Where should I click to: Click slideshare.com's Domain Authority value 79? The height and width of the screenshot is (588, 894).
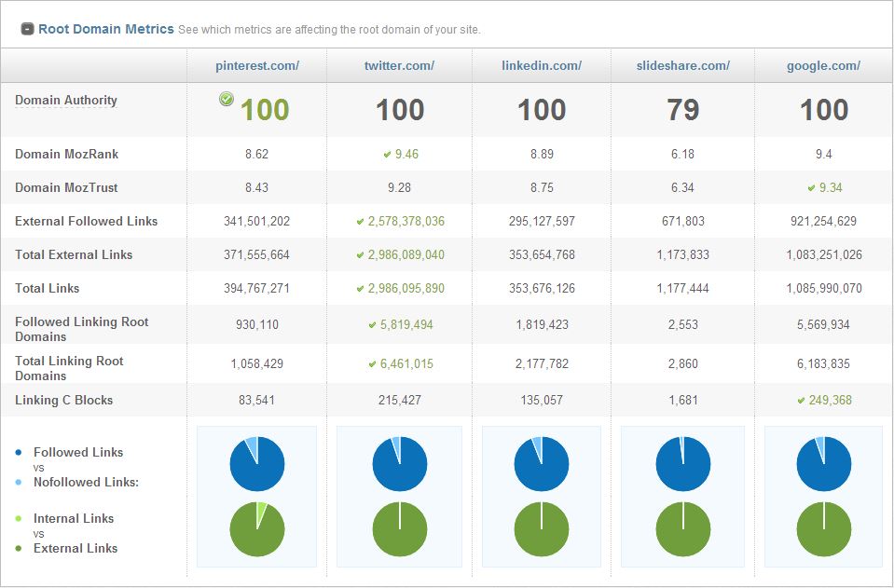[x=683, y=110]
